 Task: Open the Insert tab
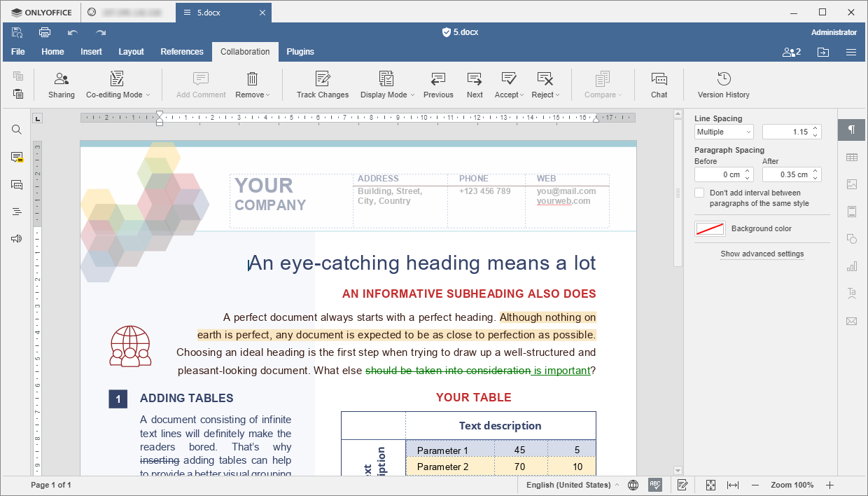click(91, 52)
